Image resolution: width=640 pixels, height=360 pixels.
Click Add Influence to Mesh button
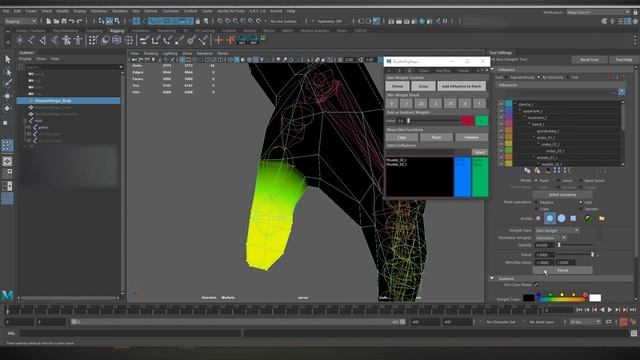click(461, 86)
